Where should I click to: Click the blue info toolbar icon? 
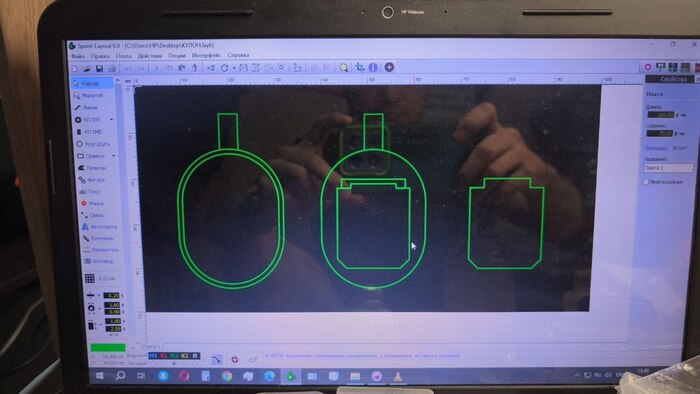coord(373,67)
